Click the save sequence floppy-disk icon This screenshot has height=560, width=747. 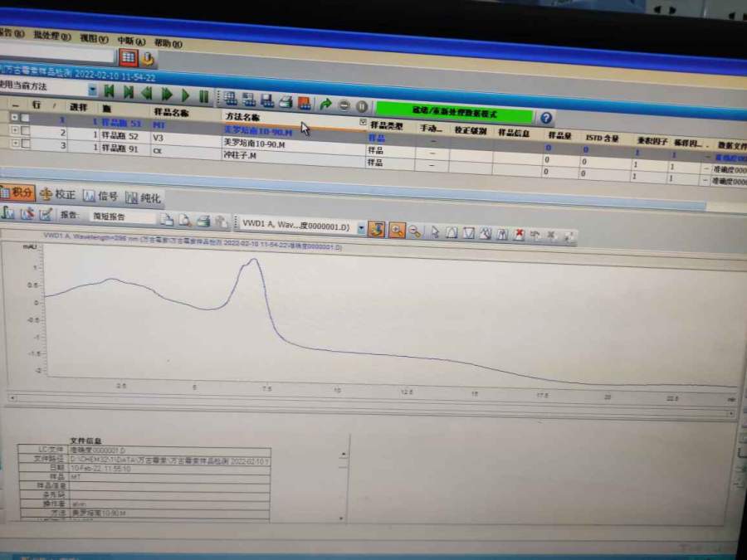coord(266,100)
